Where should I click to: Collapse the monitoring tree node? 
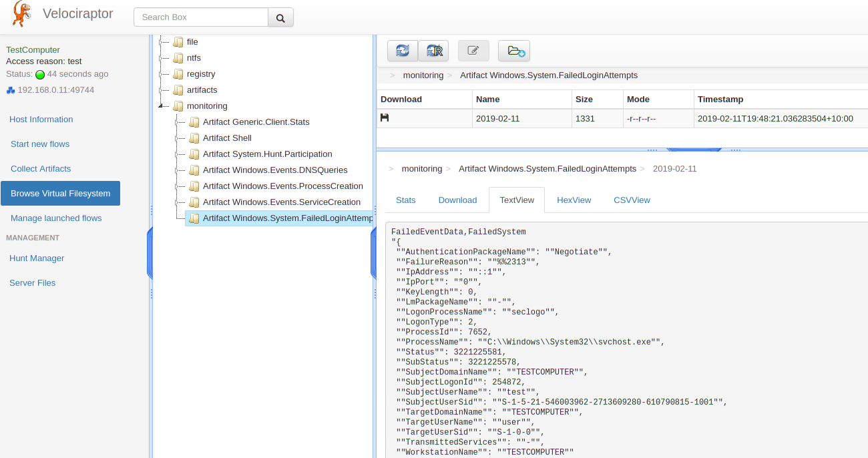tap(160, 106)
